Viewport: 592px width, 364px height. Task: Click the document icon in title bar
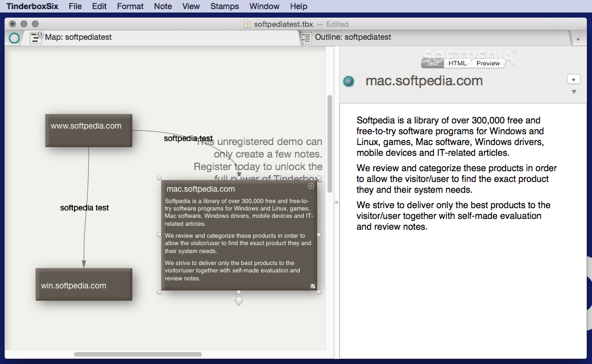(x=247, y=24)
